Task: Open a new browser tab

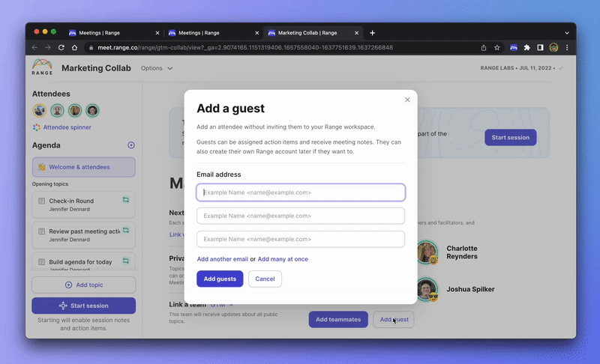Action: pos(372,33)
